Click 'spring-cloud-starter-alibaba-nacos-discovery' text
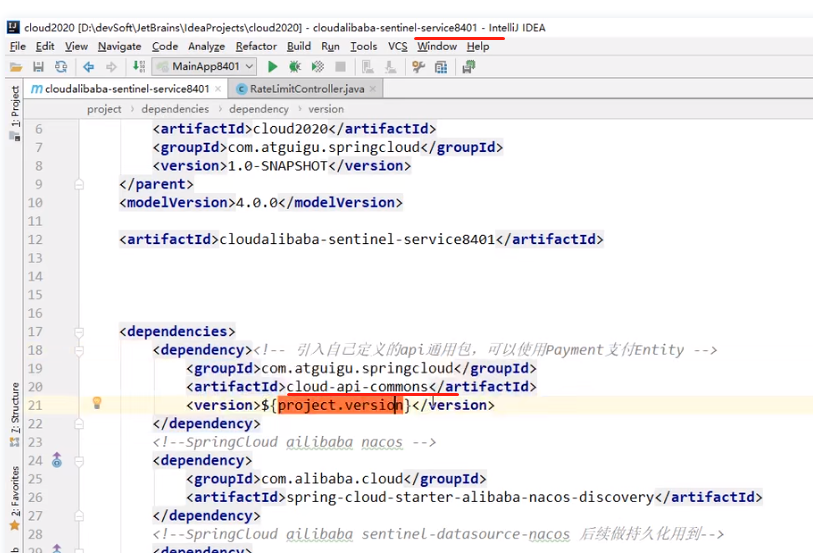Screen dimensions: 813x553 tap(470, 497)
